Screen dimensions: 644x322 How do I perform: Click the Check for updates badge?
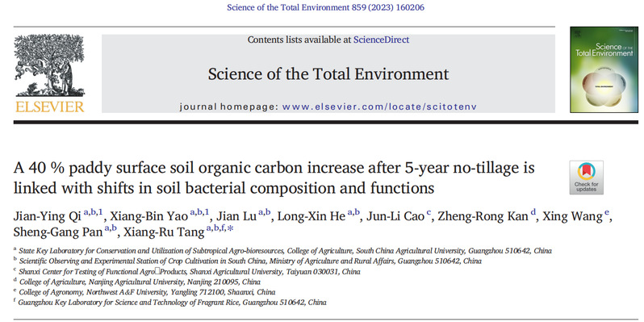[x=586, y=177]
